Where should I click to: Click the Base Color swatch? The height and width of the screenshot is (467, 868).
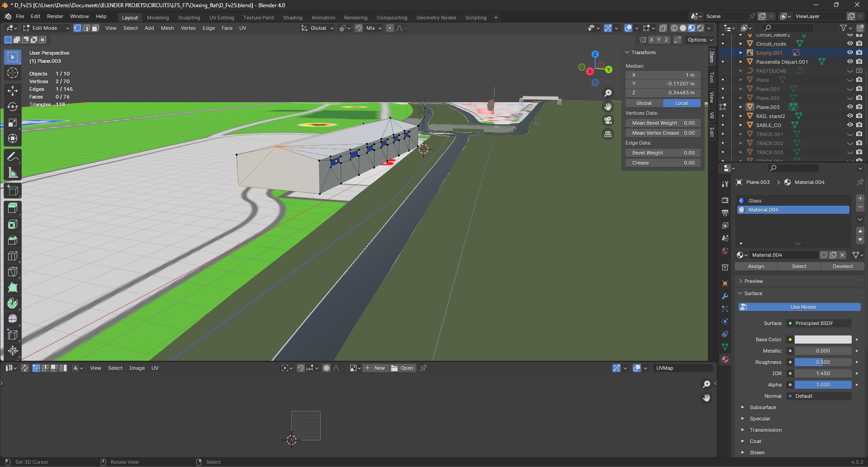[823, 340]
